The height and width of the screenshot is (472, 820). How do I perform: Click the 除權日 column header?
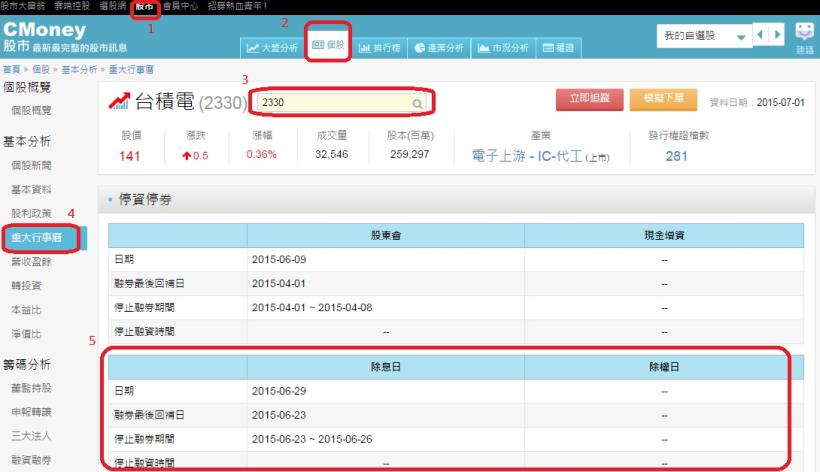tap(664, 366)
